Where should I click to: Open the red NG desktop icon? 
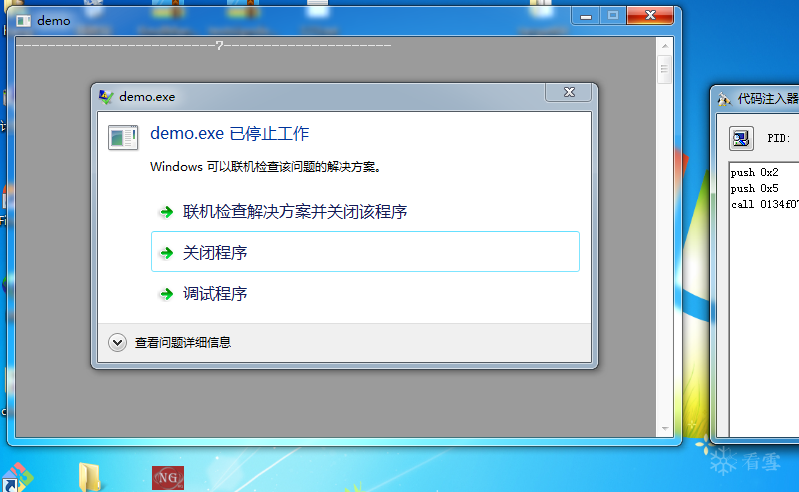168,478
